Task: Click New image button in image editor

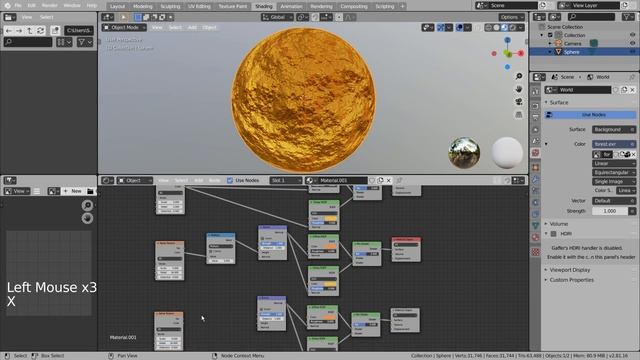Action: [x=73, y=191]
